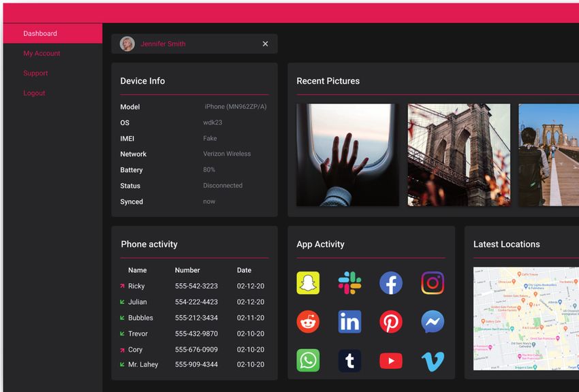Open the Brooklyn Bridge tower photo

[x=459, y=155]
